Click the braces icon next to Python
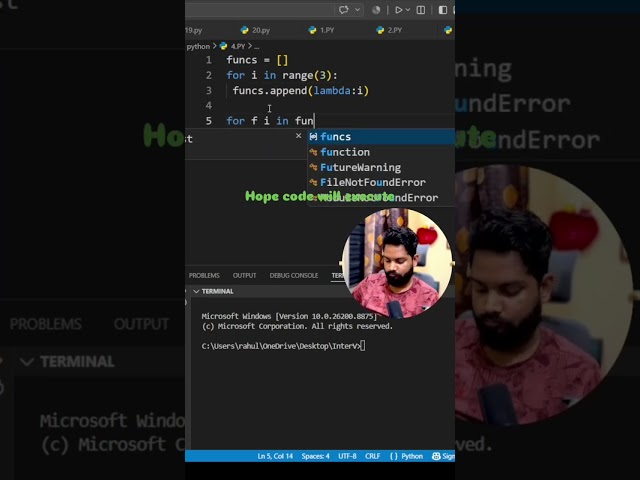 394,456
